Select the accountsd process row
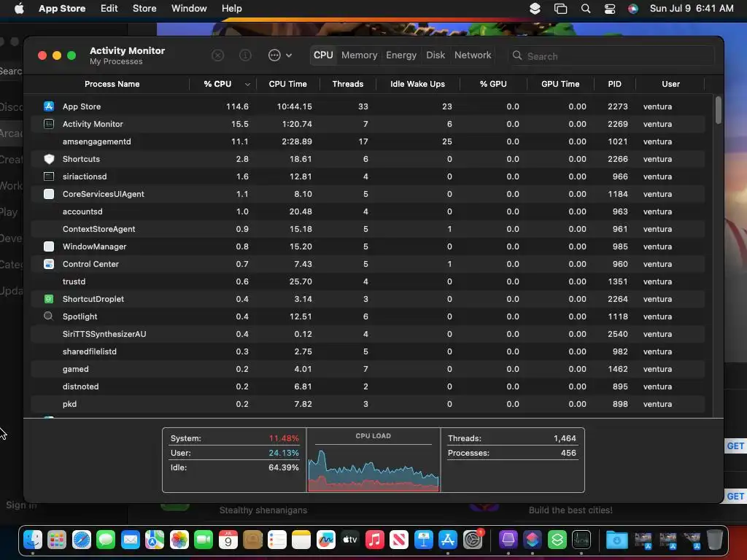This screenshot has height=560, width=747. tap(368, 211)
